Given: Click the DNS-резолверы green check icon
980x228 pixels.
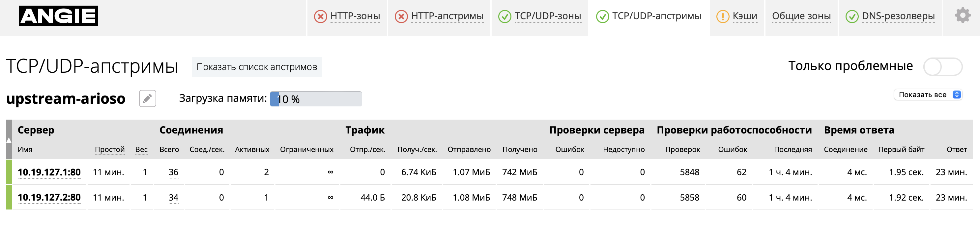Looking at the screenshot, I should point(852,17).
